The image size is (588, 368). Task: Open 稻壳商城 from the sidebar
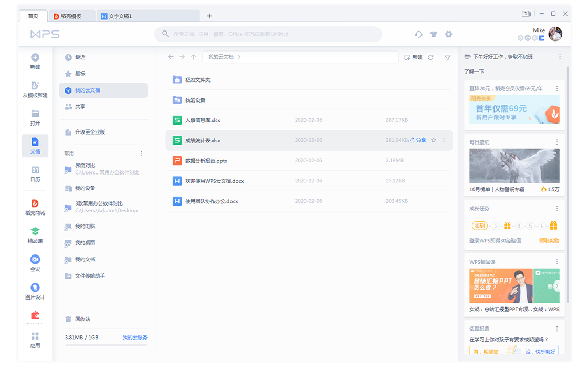pyautogui.click(x=35, y=207)
